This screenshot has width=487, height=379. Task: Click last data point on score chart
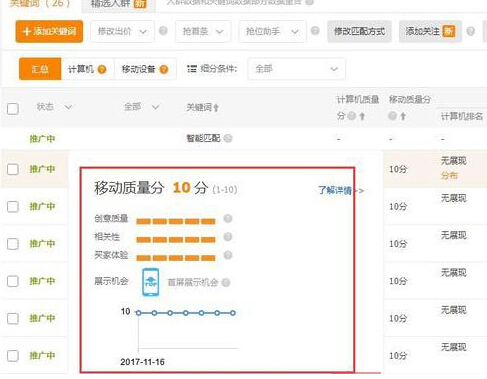pyautogui.click(x=233, y=313)
